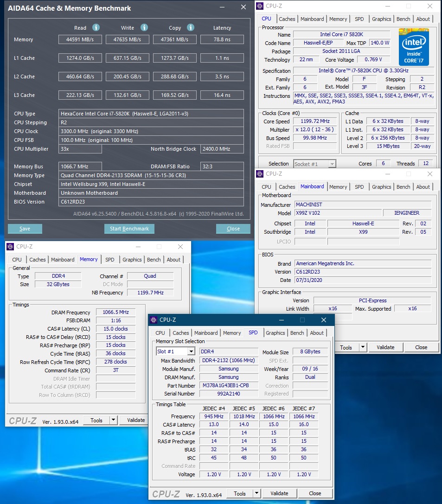Close the CPU-Z SPD window with X
442x504 pixels.
324,320
